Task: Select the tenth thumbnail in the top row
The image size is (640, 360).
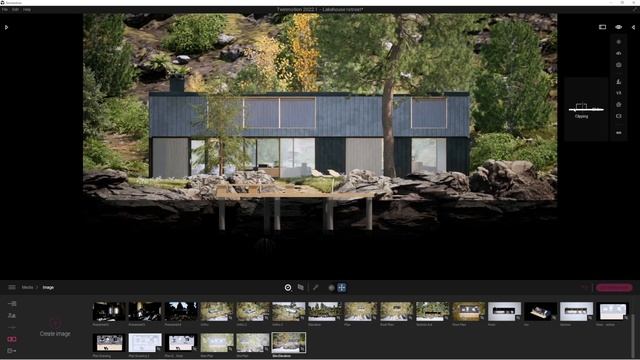Action: pyautogui.click(x=432, y=311)
